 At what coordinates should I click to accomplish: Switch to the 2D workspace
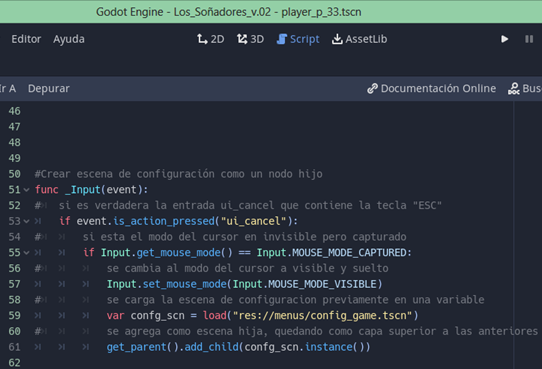(211, 39)
